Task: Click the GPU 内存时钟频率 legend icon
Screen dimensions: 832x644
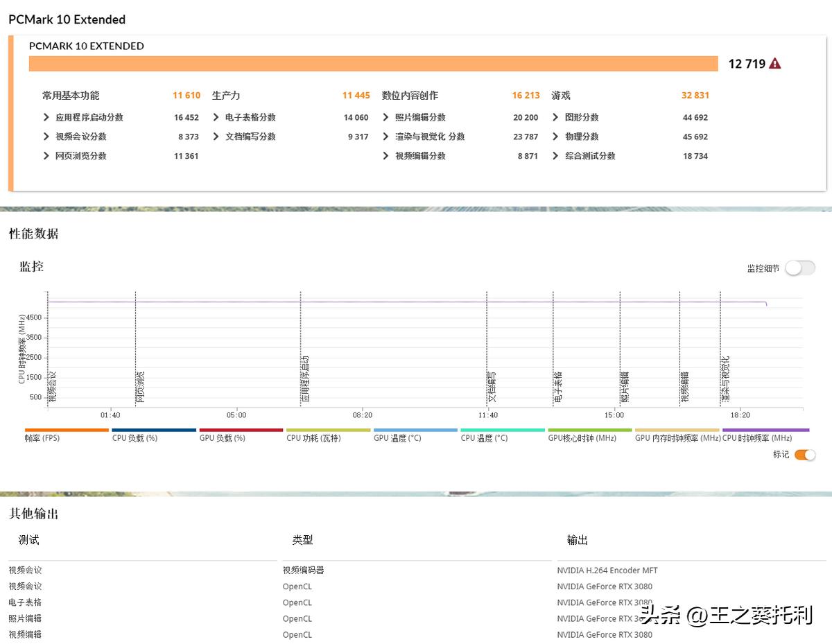Action: [676, 429]
